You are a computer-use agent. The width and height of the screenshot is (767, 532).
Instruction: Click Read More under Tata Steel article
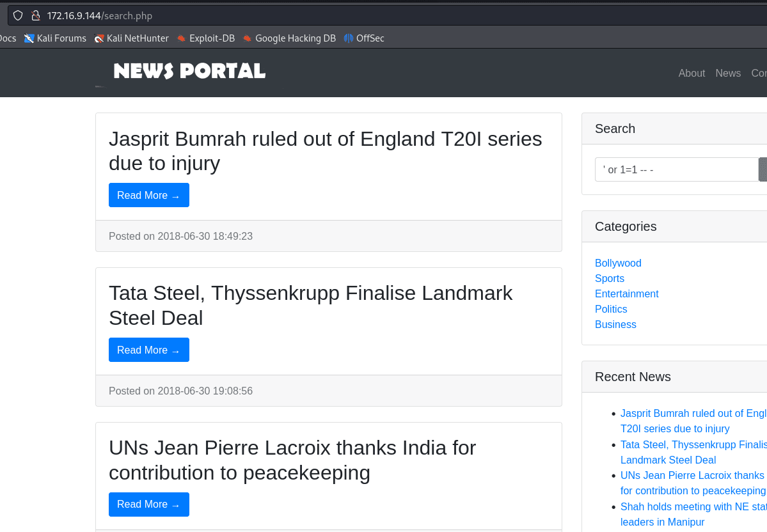[x=148, y=350]
